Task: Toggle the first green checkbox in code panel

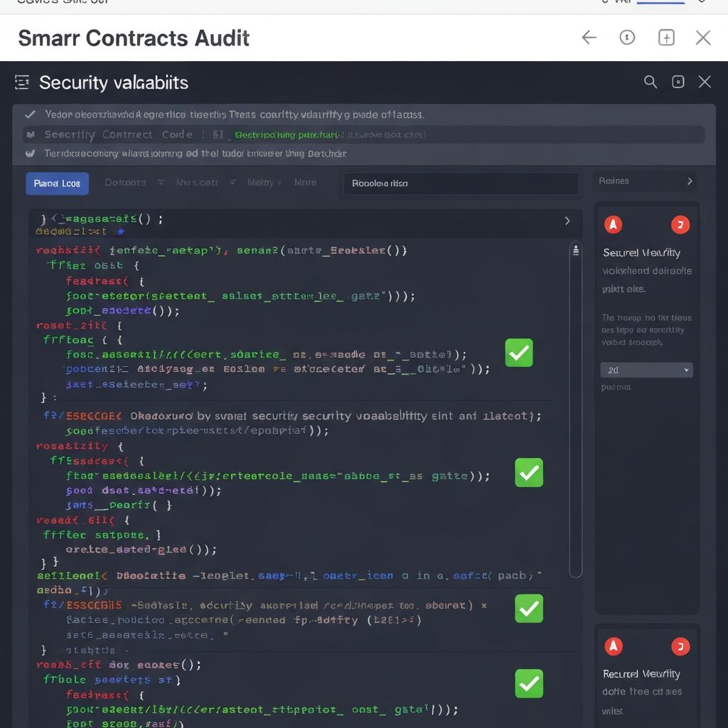Action: click(x=519, y=353)
